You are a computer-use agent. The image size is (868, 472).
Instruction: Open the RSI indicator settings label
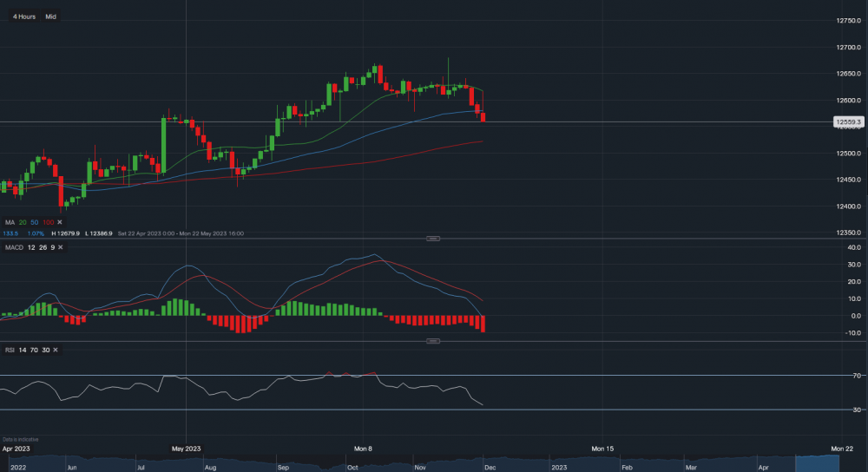(x=10, y=349)
